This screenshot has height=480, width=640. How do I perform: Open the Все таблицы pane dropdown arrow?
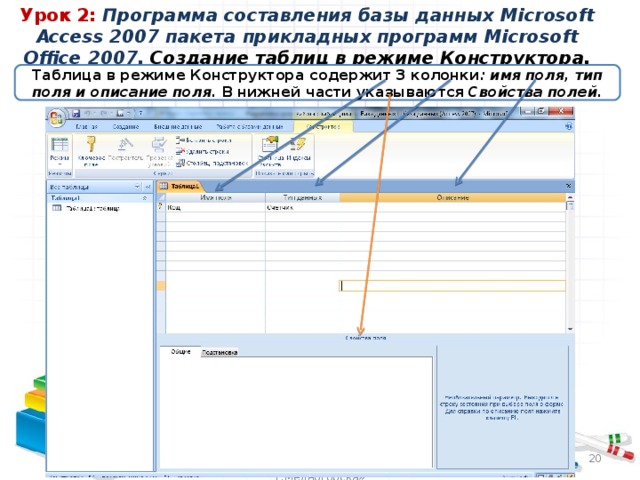[138, 187]
